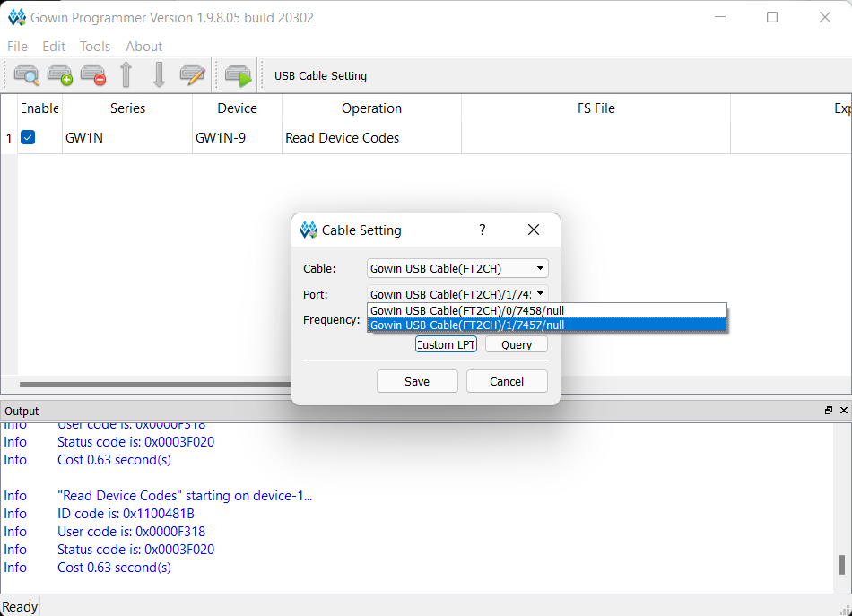Click the USB Cable Setting toolbar label
This screenshot has height=616, width=852.
pos(320,76)
